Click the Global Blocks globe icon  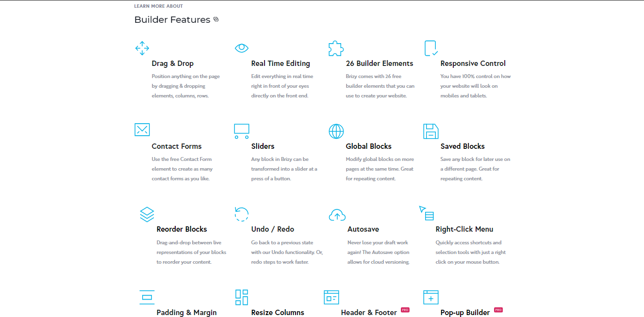click(336, 131)
